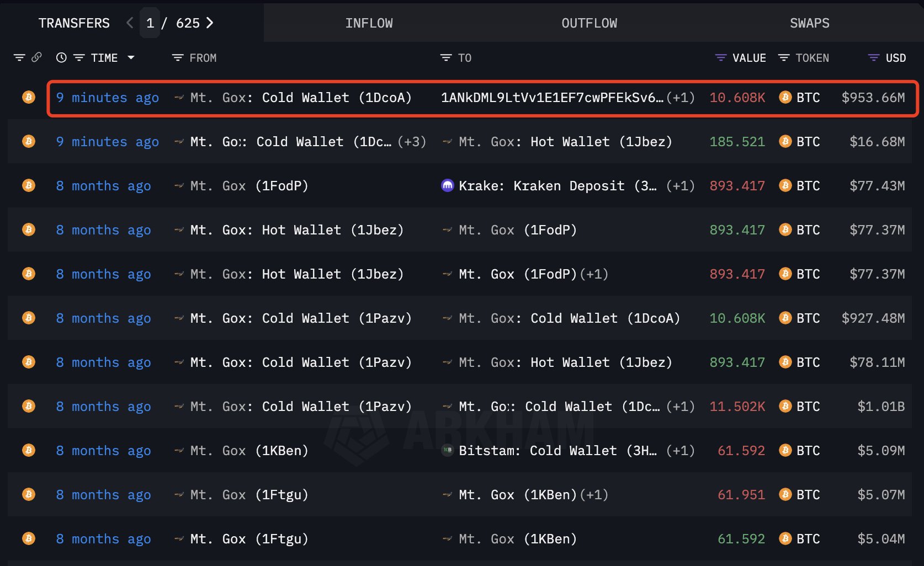Image resolution: width=924 pixels, height=566 pixels.
Task: Click Bitcoin chain icon on $5.04M row
Action: (29, 539)
